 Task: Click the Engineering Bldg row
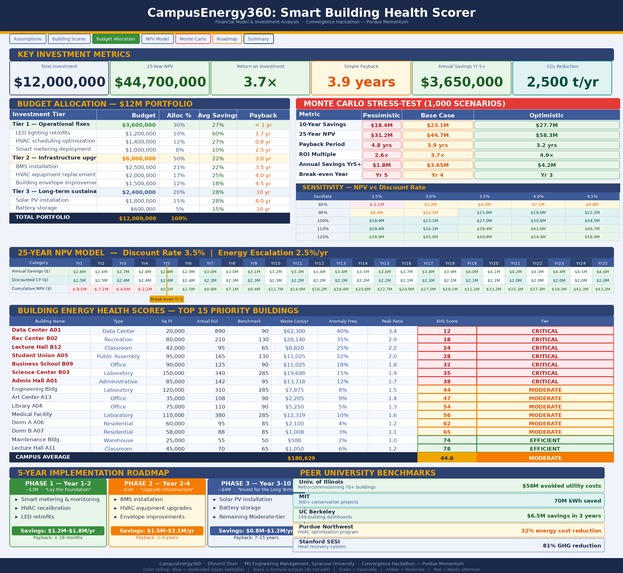tap(312, 389)
